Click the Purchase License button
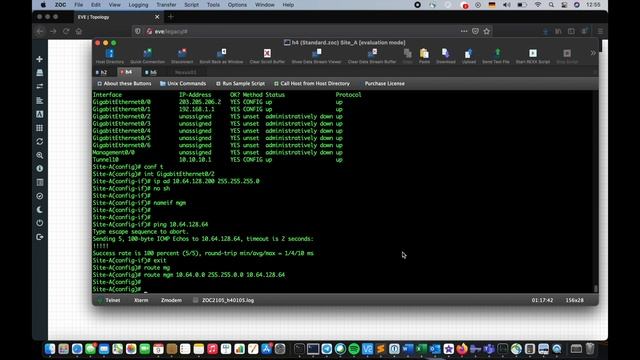This screenshot has width=640, height=360. (x=384, y=83)
